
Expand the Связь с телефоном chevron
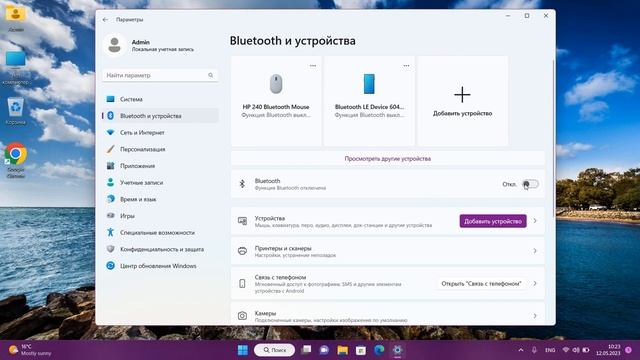point(535,283)
